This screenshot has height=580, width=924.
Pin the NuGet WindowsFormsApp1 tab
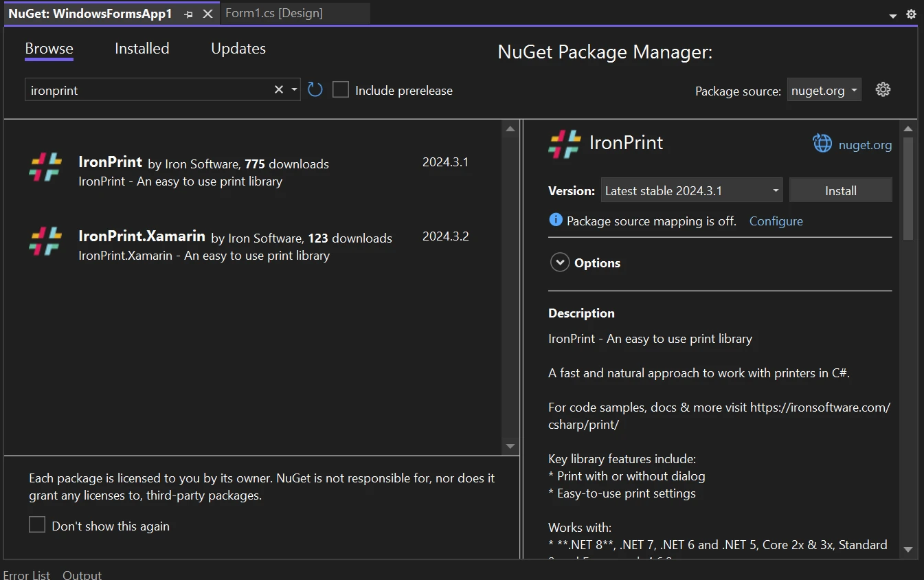(x=189, y=14)
